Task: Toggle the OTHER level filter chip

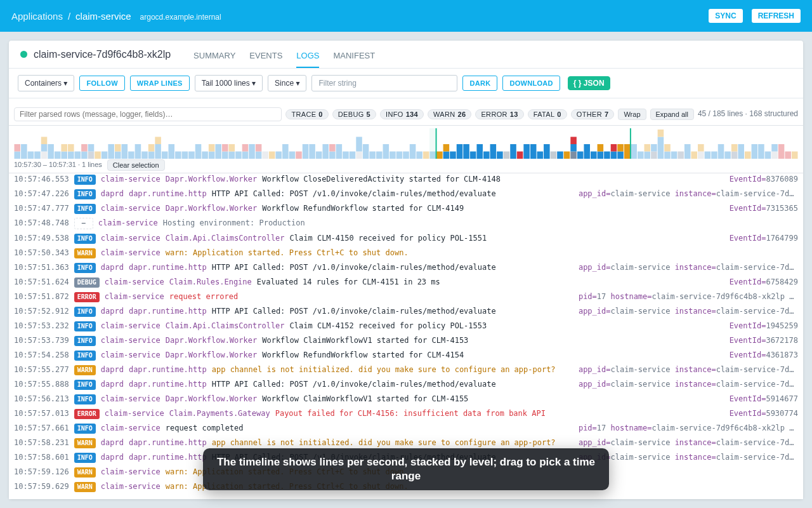Action: tap(593, 114)
